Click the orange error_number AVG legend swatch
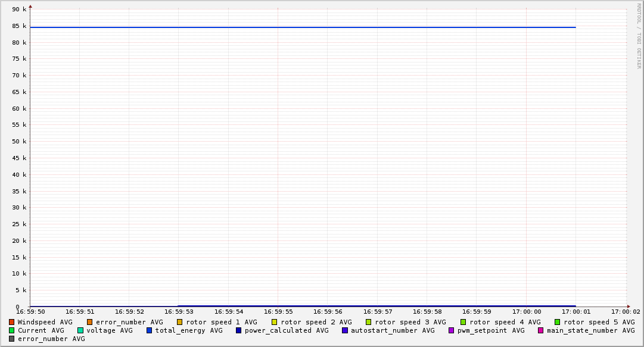 pos(90,322)
